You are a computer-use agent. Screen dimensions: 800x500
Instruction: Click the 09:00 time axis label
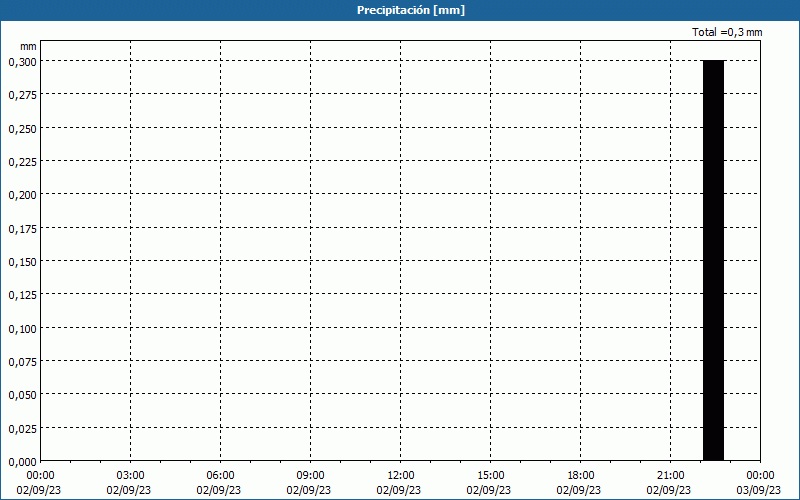[310, 476]
